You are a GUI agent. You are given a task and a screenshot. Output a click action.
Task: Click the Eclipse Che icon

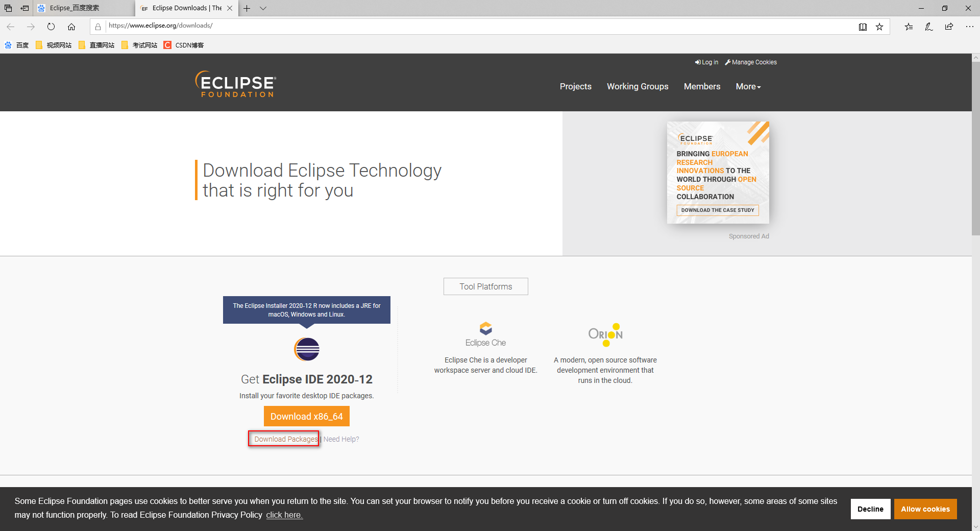click(x=485, y=329)
